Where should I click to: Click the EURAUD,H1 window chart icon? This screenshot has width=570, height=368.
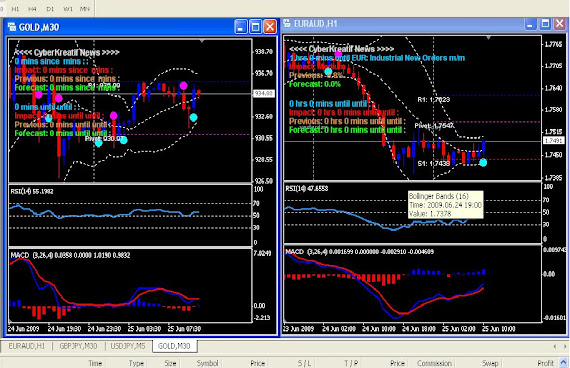point(287,24)
